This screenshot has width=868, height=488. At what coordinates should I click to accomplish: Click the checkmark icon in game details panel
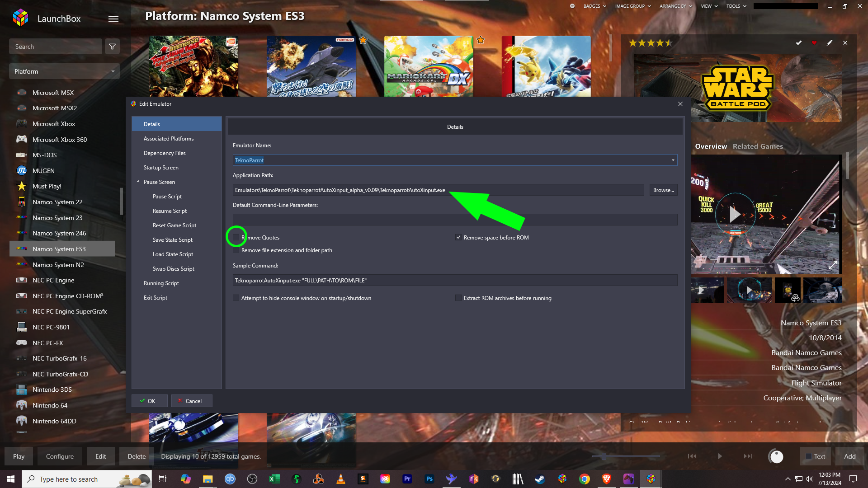pyautogui.click(x=799, y=42)
